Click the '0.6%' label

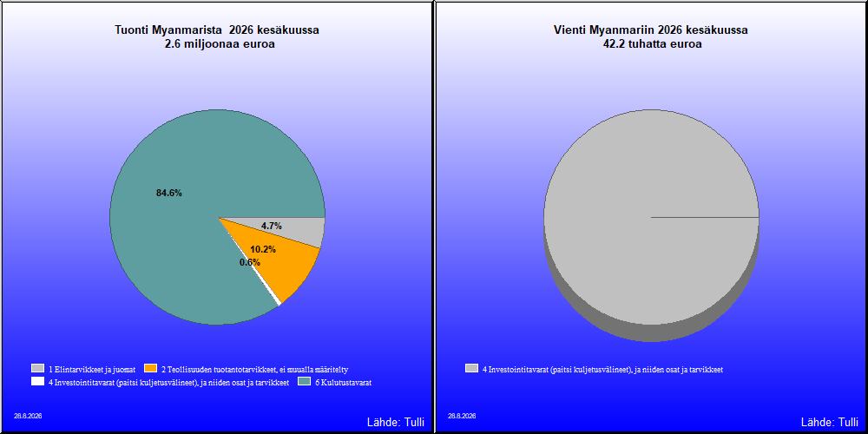(250, 262)
